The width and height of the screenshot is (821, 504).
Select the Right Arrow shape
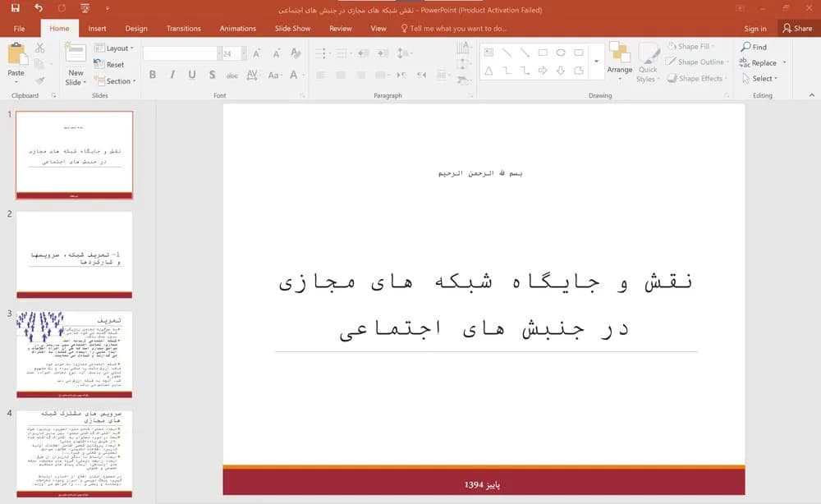point(543,70)
